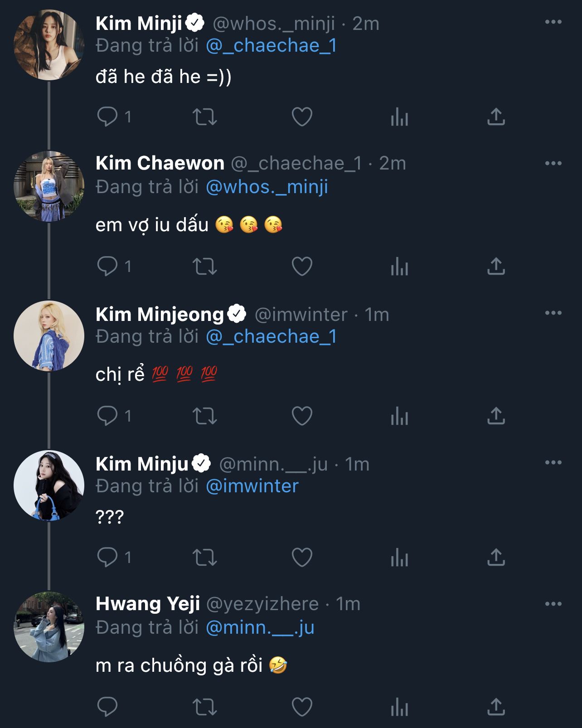Open Kim Minjeong's profile picture

[x=49, y=336]
